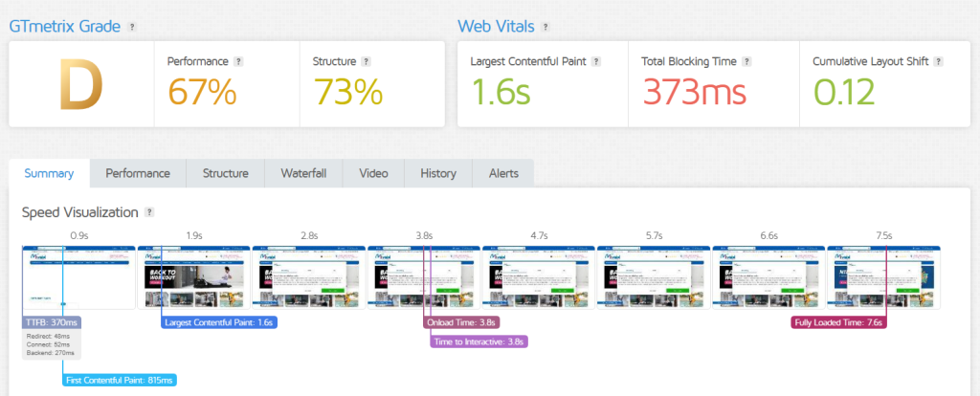980x396 pixels.
Task: Click help icon next to GTmetrix Grade
Action: coord(131,27)
